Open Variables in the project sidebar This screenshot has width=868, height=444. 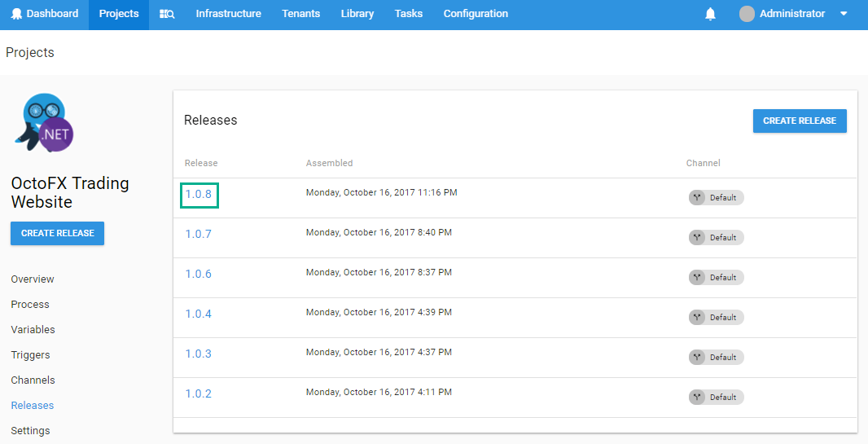click(33, 329)
